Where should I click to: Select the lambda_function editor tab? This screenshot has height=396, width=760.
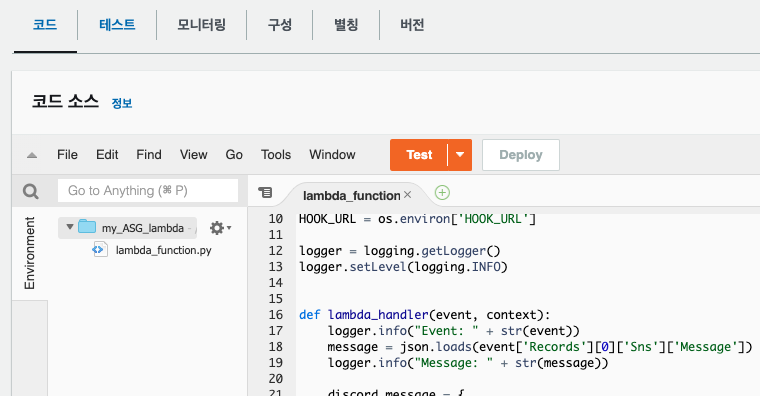[351, 195]
